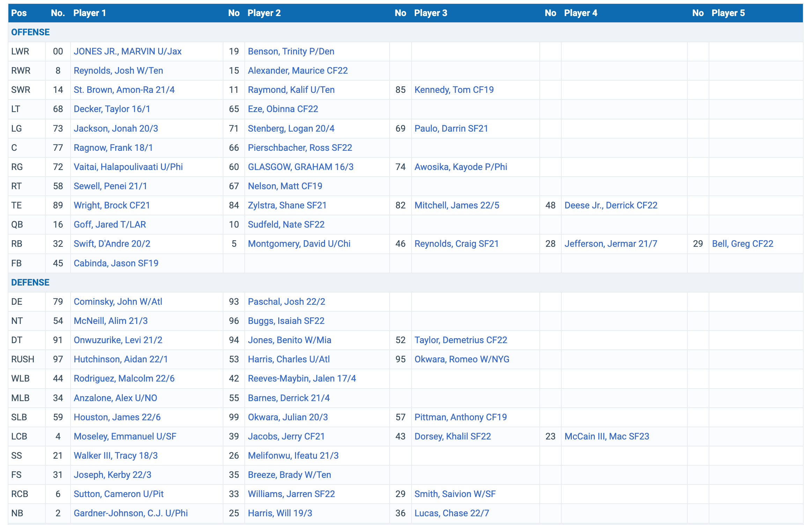Open Romeo Okwara player link
The width and height of the screenshot is (812, 525).
462,359
